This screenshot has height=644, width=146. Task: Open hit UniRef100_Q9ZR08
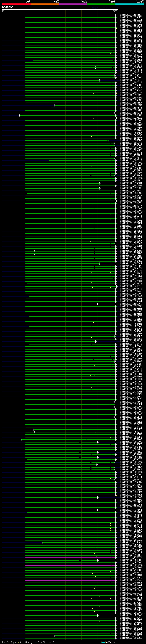(131, 568)
